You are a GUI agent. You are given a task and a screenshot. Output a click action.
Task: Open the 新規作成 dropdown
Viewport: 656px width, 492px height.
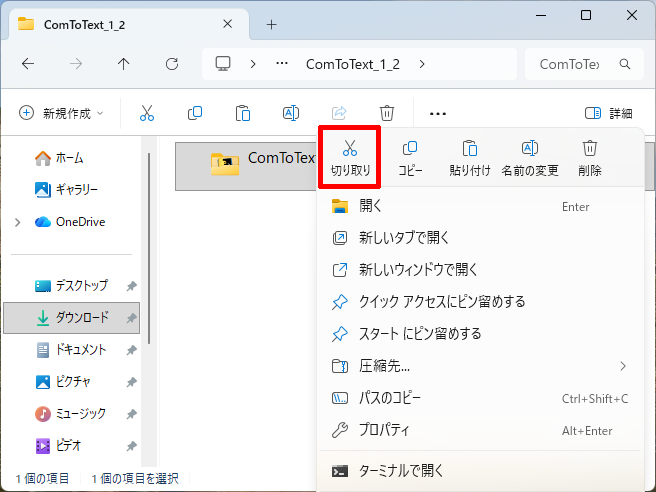[x=61, y=113]
